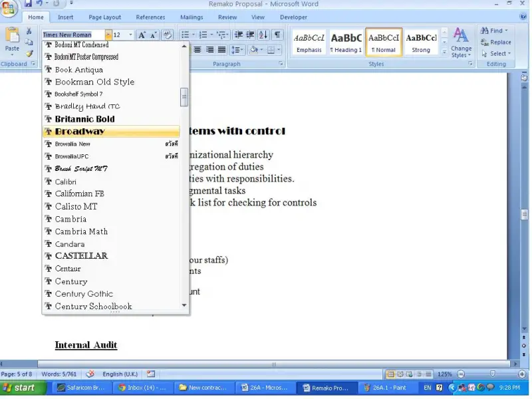Apply the Strong style
This screenshot has width=532, height=399.
click(421, 42)
